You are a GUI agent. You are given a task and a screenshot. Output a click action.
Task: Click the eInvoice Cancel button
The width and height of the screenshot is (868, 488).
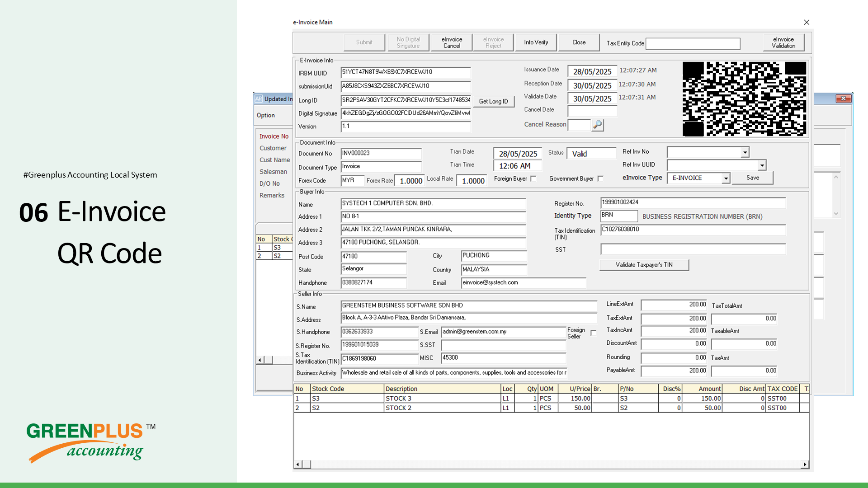coord(452,42)
